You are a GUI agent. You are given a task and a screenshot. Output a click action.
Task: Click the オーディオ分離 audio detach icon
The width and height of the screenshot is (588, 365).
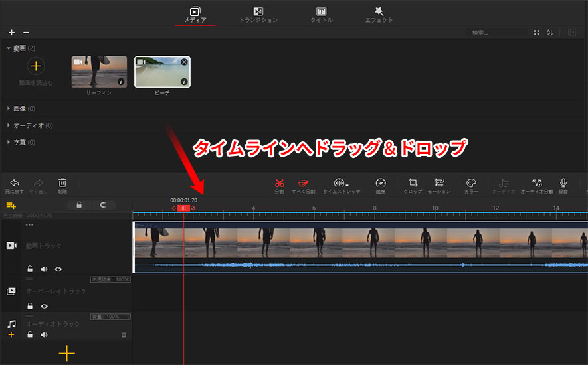tap(537, 183)
